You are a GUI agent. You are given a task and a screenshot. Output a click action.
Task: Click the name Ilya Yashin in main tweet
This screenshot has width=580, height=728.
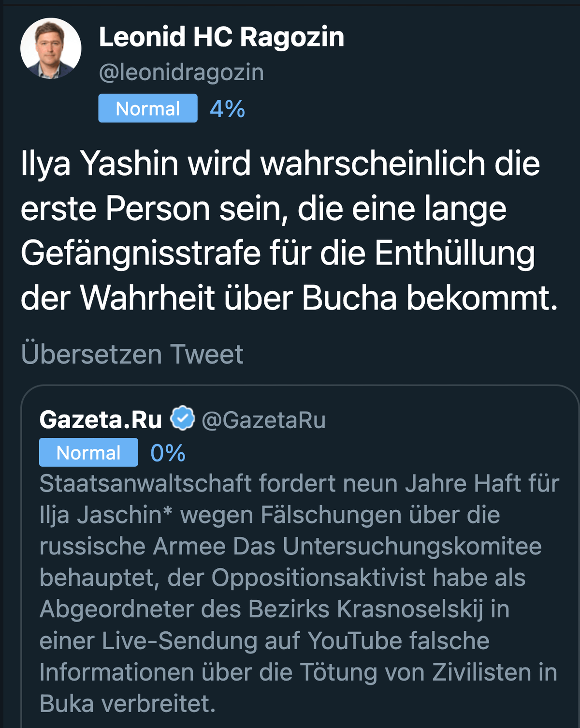[x=100, y=163]
